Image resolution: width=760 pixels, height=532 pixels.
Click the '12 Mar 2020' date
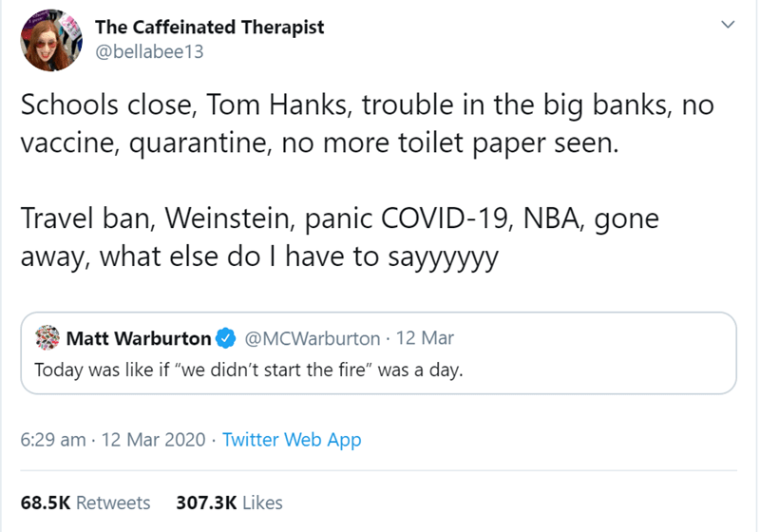click(154, 440)
